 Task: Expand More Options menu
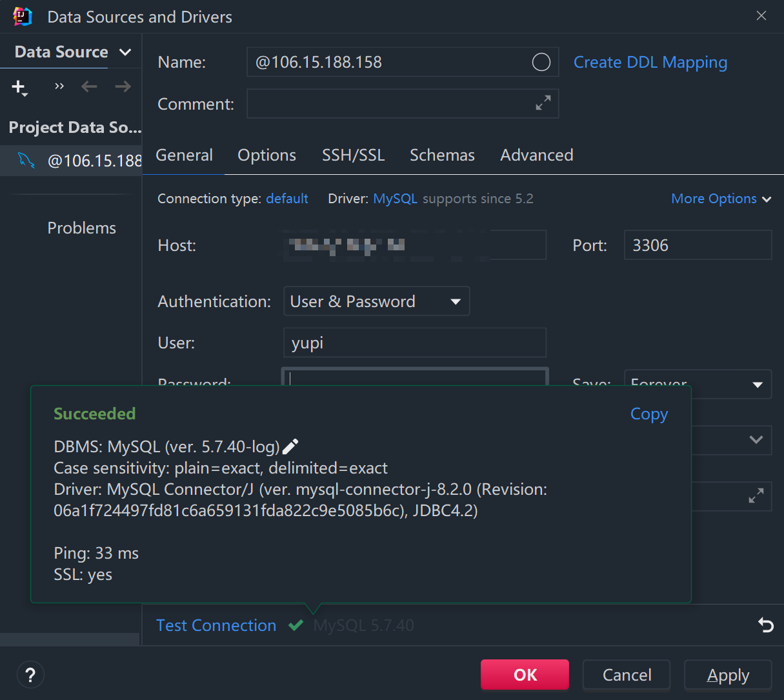coord(721,199)
